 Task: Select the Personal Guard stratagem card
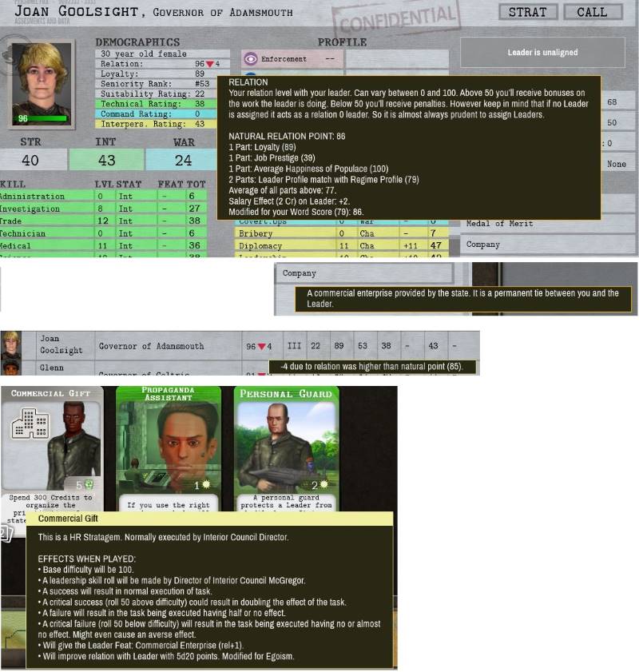tap(286, 449)
